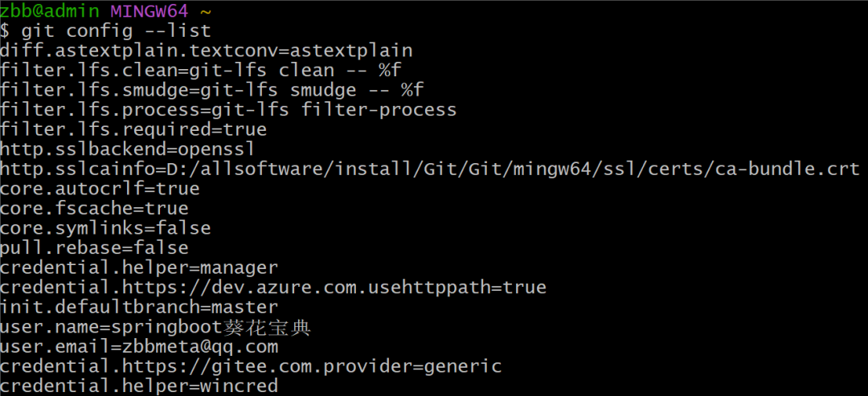Click the http.sslbackend=openssl line

click(128, 149)
